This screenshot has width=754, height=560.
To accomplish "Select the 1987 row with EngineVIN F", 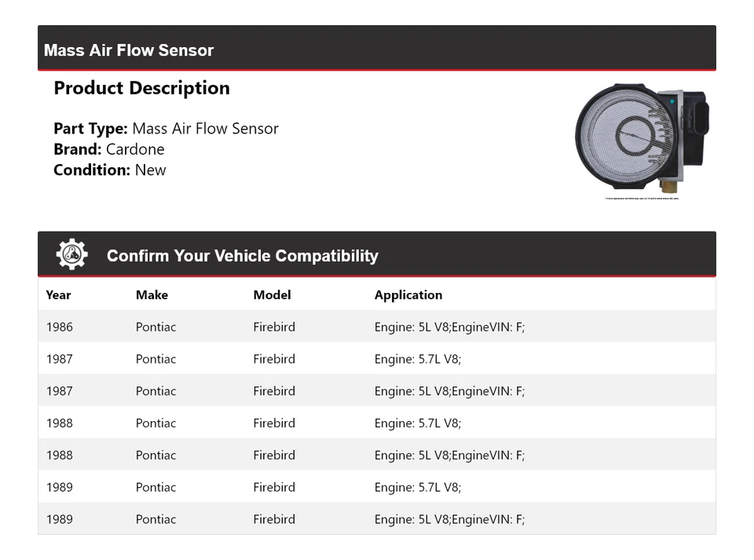I will point(377,391).
